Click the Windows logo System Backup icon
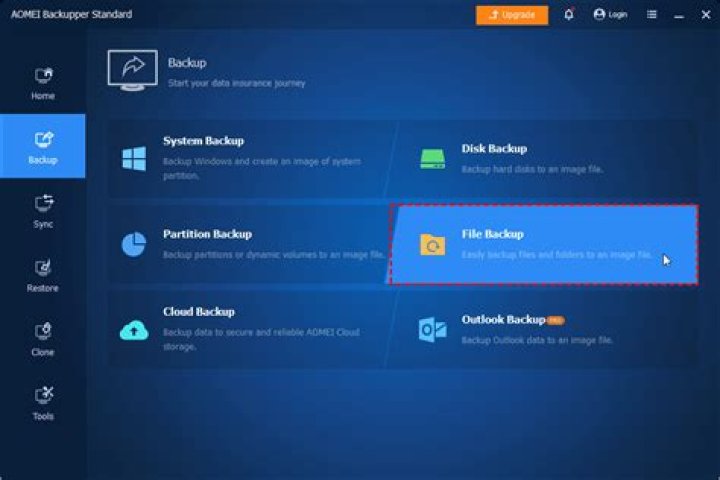This screenshot has height=480, width=720. [x=134, y=158]
